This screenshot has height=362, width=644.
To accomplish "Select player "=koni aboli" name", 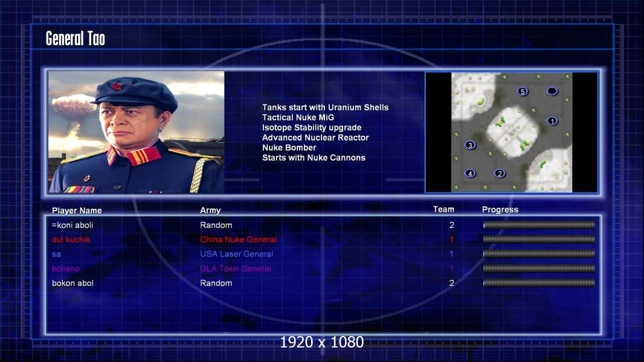I will pyautogui.click(x=72, y=225).
